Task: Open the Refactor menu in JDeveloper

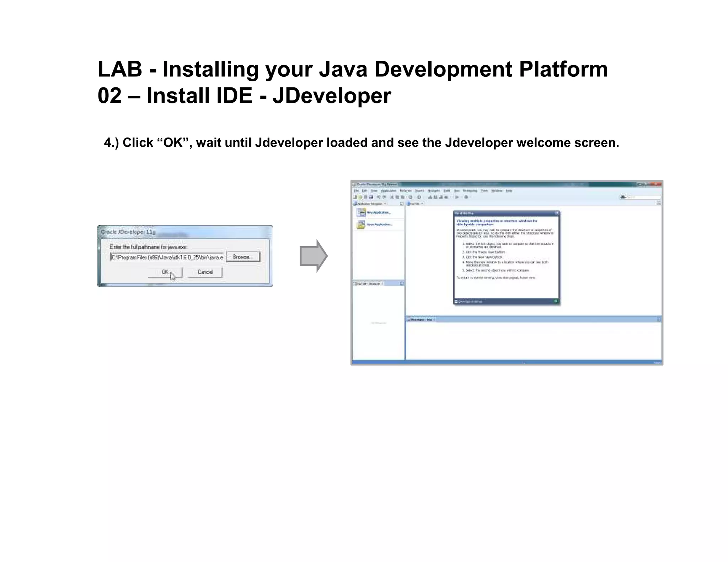Action: click(x=406, y=191)
